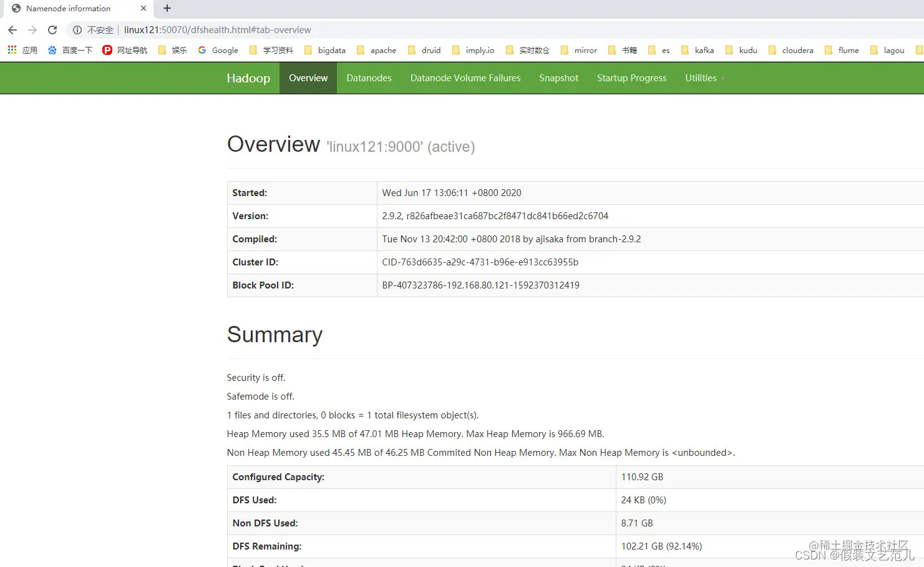Viewport: 924px width, 567px height.
Task: Click the DFS Remaining value 102.21 GB
Action: pyautogui.click(x=661, y=546)
